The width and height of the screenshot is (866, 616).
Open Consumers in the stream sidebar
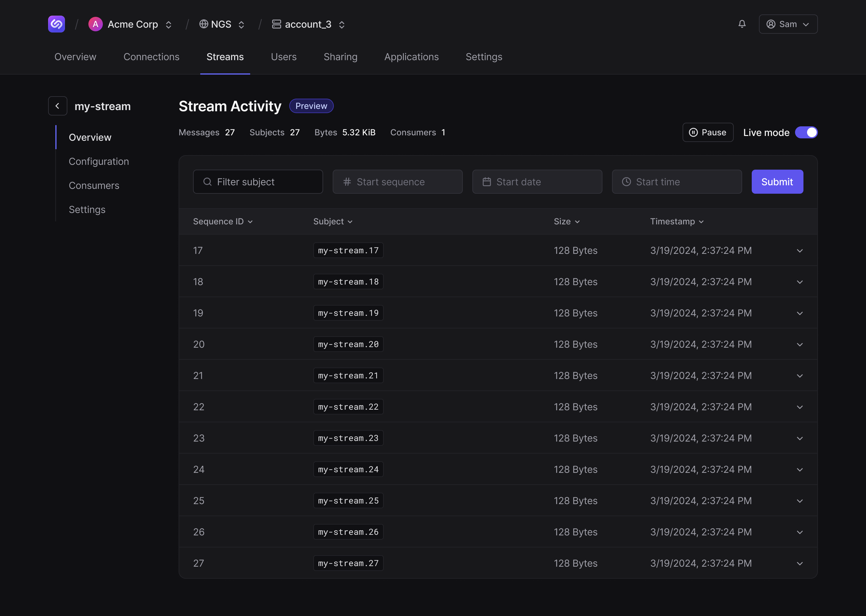tap(94, 186)
